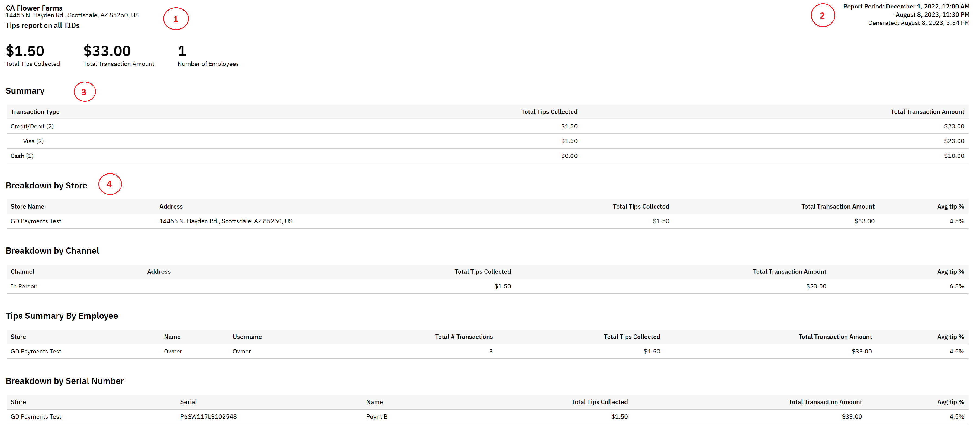Click the Cash (1) row label
This screenshot has height=428, width=980.
click(22, 156)
